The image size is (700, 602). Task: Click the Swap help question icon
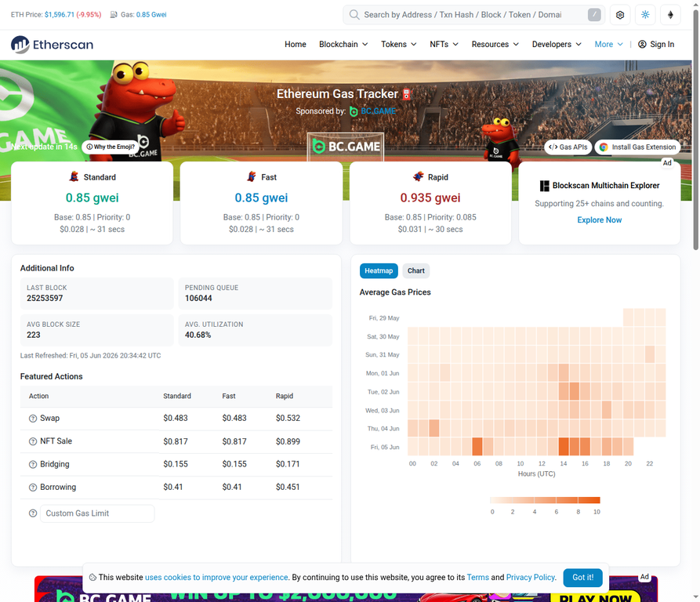(x=33, y=419)
